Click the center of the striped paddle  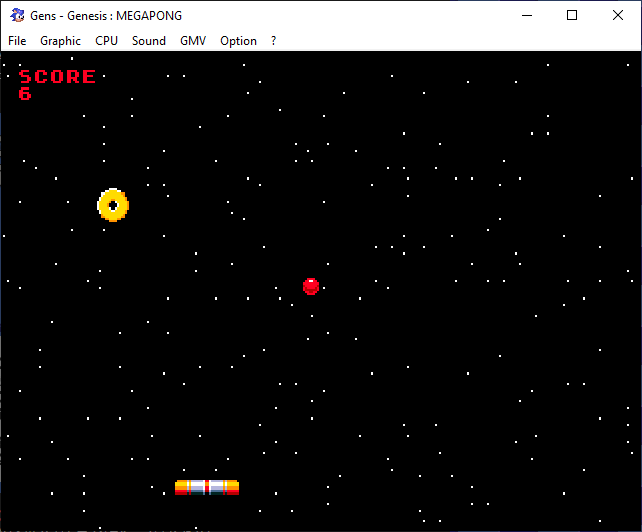pos(207,488)
